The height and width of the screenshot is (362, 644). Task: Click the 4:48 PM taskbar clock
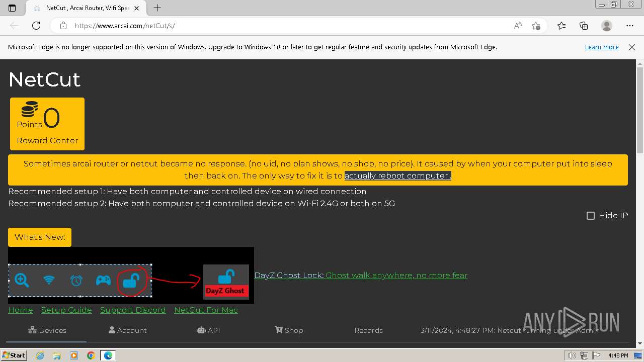click(618, 355)
